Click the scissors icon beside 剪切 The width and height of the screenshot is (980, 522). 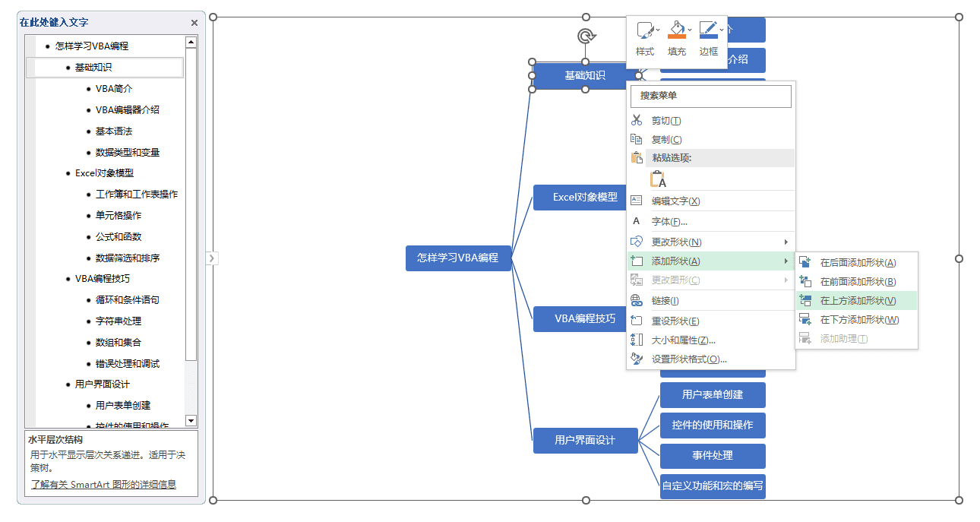coord(637,120)
